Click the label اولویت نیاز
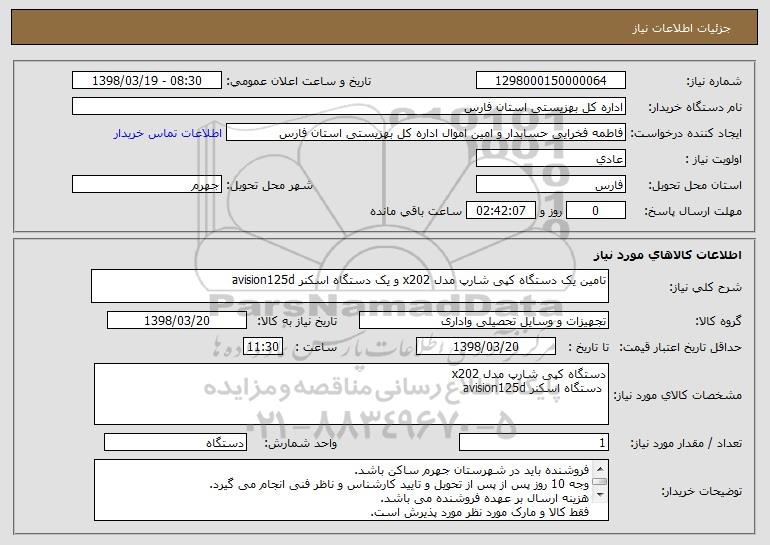 tap(714, 159)
